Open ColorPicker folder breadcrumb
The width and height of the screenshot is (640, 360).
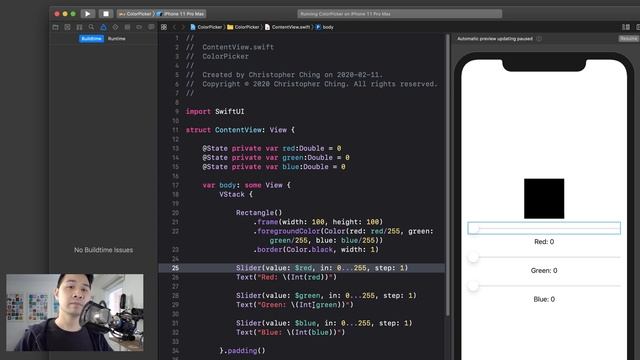tap(243, 27)
